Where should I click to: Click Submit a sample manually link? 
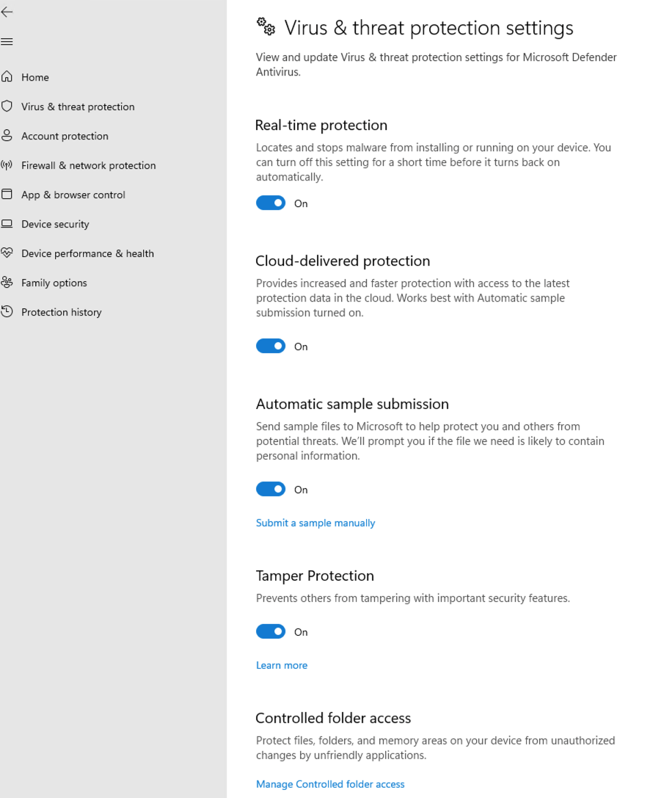tap(315, 522)
